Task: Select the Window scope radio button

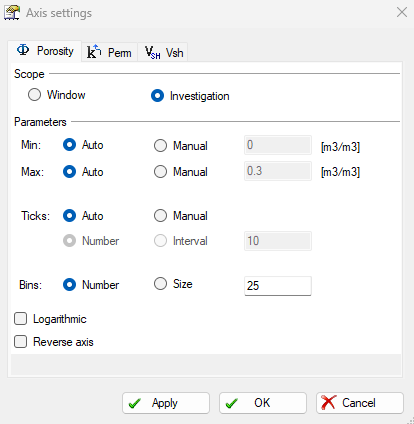Action: point(34,95)
